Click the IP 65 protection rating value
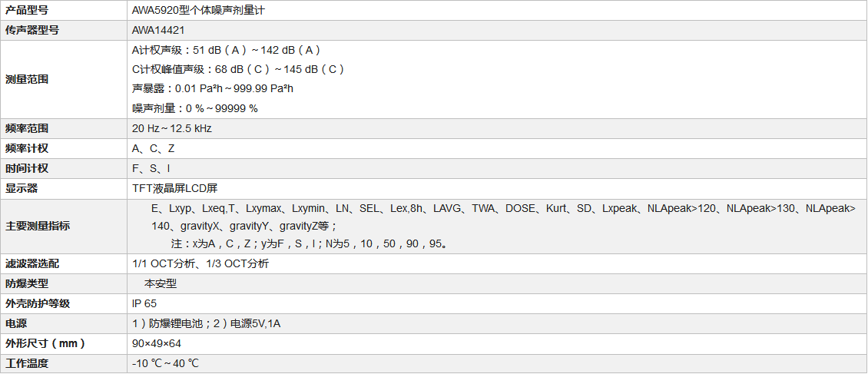Image resolution: width=868 pixels, height=374 pixels. click(144, 303)
